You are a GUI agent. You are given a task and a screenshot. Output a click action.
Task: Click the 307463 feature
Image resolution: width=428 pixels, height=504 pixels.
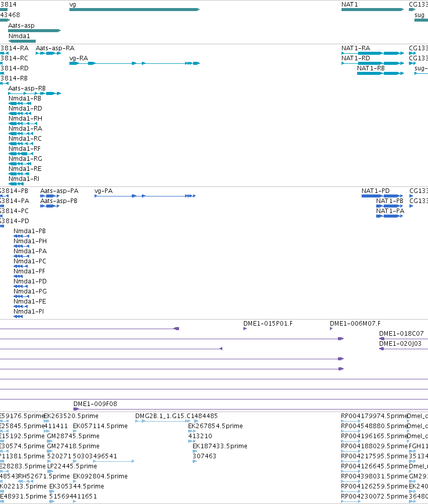pos(195,461)
